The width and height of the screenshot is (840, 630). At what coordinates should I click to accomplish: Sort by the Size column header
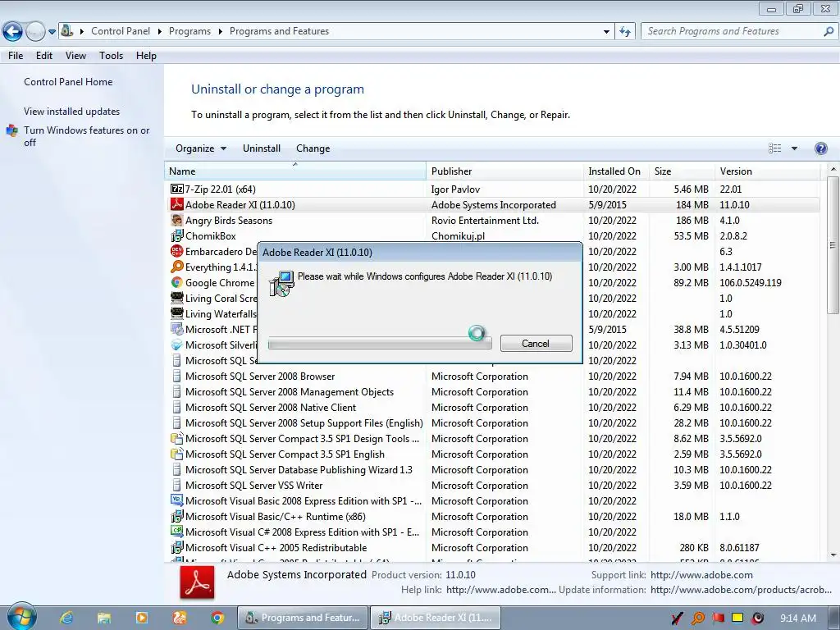point(682,171)
